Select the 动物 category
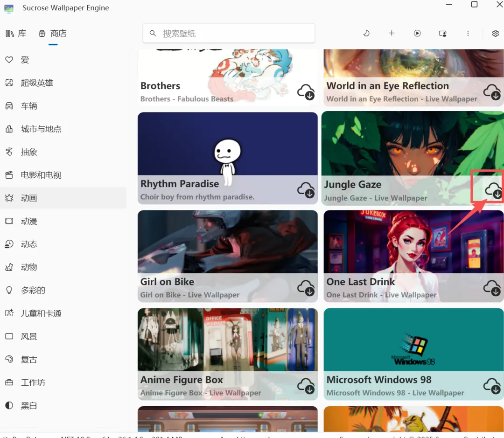Screen dimensions: 504x438 [x=63, y=267]
